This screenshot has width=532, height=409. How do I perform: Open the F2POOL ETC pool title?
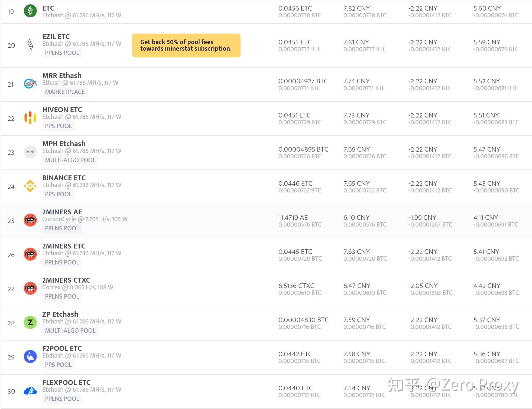point(62,348)
